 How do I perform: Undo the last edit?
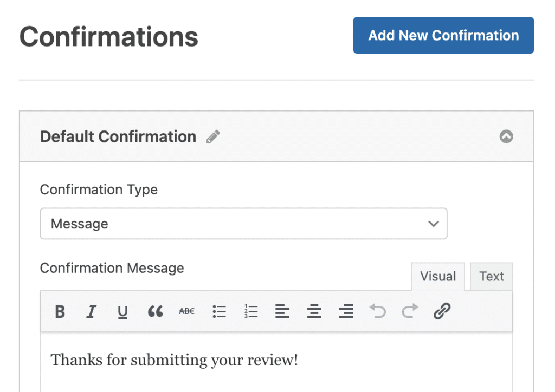pos(378,311)
